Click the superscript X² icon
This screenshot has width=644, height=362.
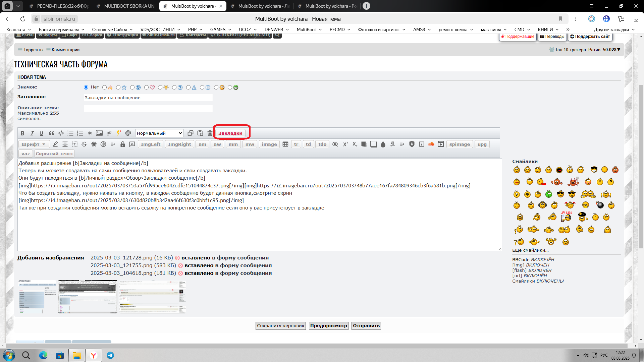point(345,144)
